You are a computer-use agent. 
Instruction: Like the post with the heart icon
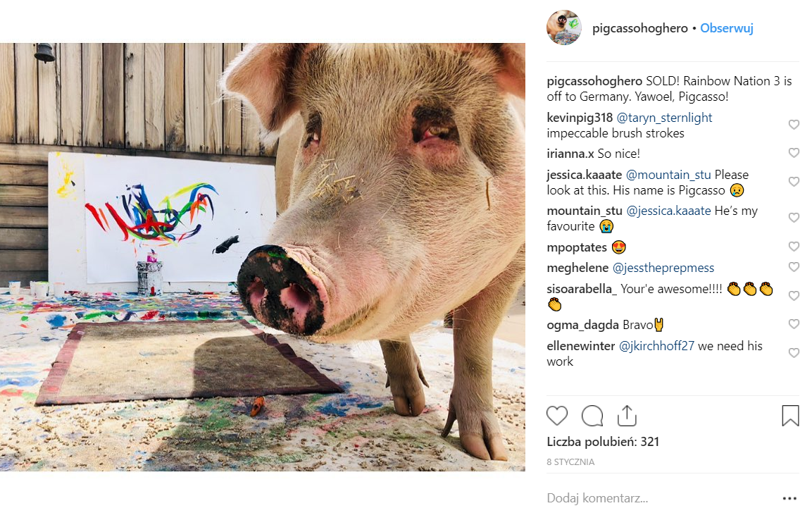[x=557, y=416]
